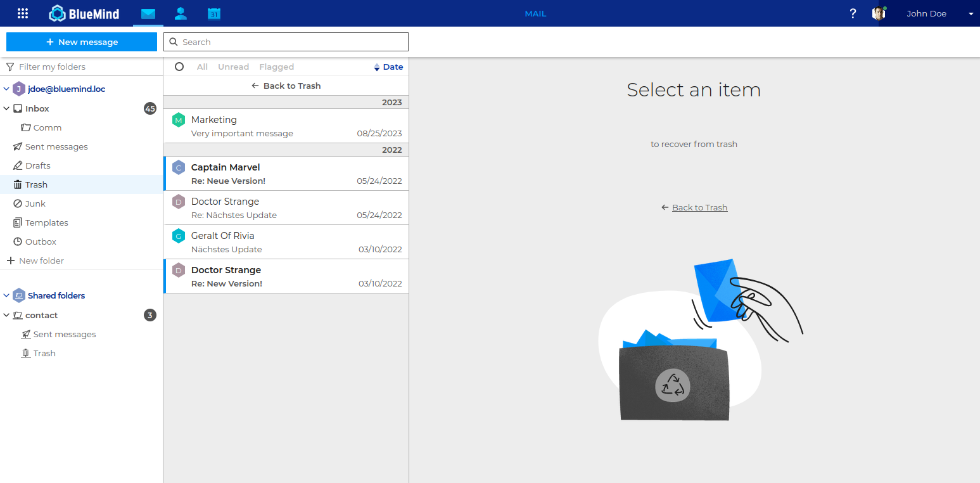Click Back to Trash above message list
This screenshot has width=980, height=483.
(x=286, y=86)
